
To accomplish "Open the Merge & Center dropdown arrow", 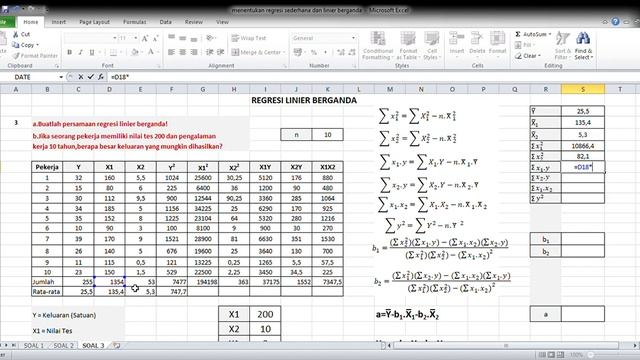I will (x=284, y=52).
